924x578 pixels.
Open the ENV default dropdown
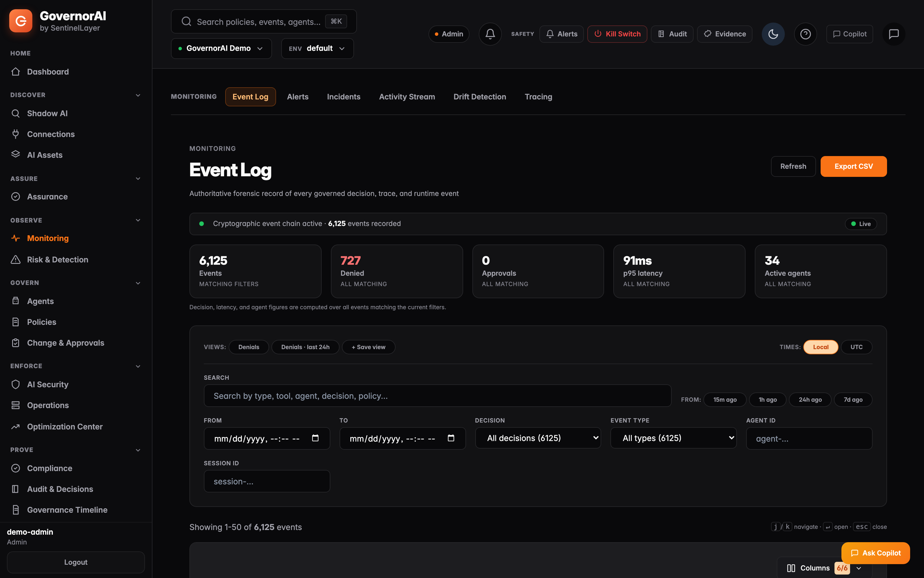[x=317, y=49]
